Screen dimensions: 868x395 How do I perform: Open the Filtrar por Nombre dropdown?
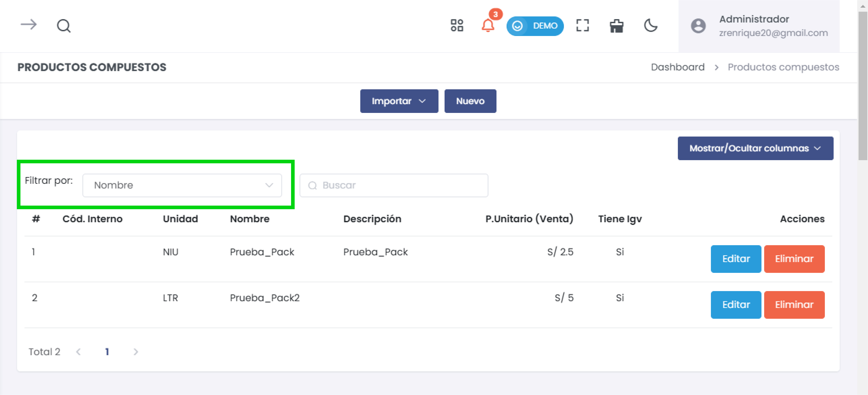coord(182,185)
